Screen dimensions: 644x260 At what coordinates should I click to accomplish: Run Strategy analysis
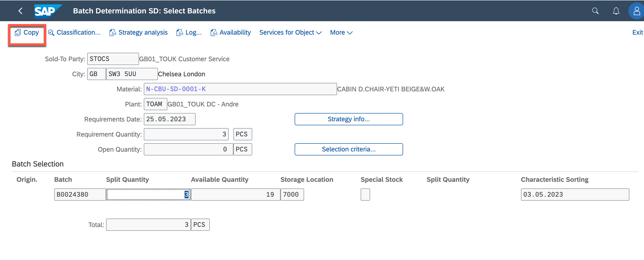pos(139,32)
